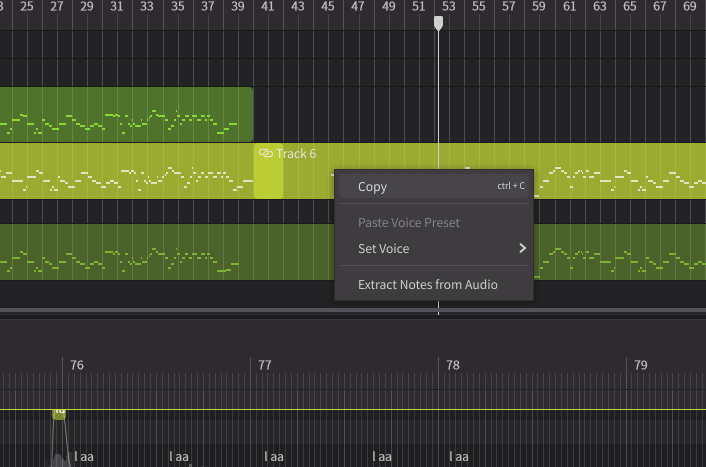Expand the Set Voice submenu arrow

tap(522, 248)
